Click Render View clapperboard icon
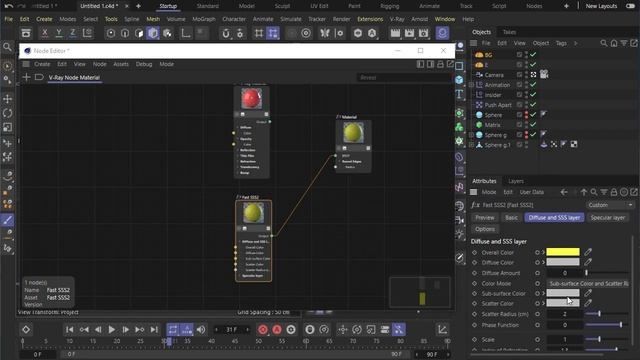This screenshot has width=640, height=360. (395, 33)
